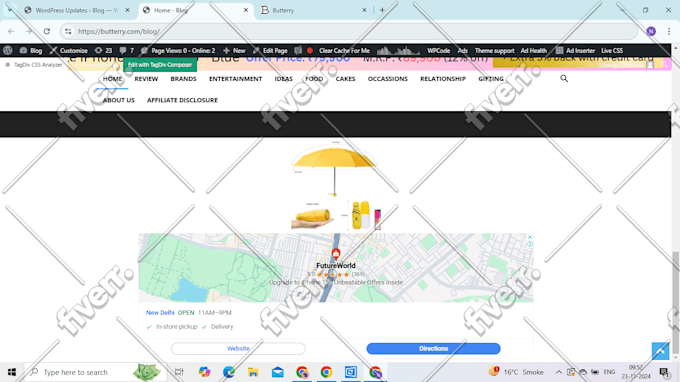Screen dimensions: 680x382
Task: Open the tab search dropdown arrow
Action: (x=10, y=9)
